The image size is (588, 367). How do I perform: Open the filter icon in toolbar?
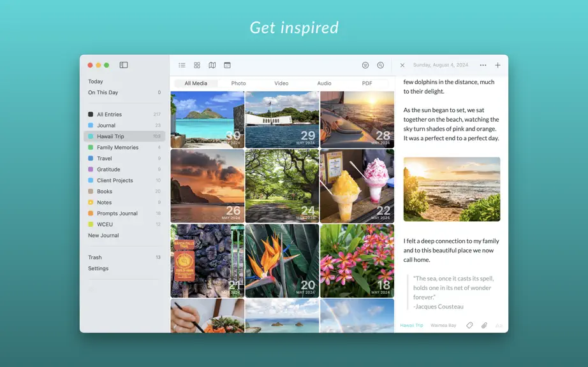(365, 65)
